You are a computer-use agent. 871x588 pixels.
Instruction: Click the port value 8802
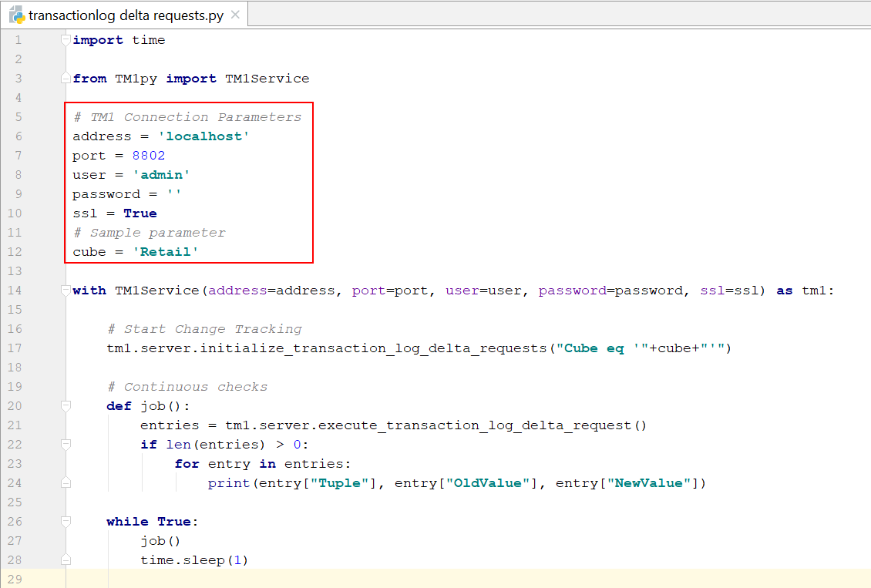click(148, 156)
